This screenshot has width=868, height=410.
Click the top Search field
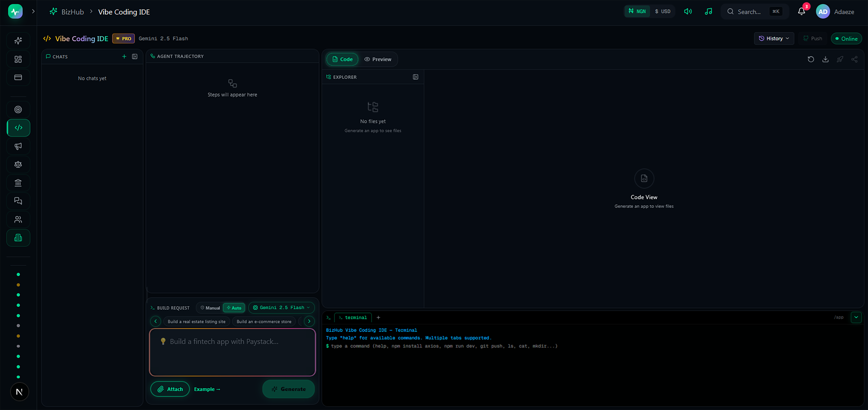(754, 12)
